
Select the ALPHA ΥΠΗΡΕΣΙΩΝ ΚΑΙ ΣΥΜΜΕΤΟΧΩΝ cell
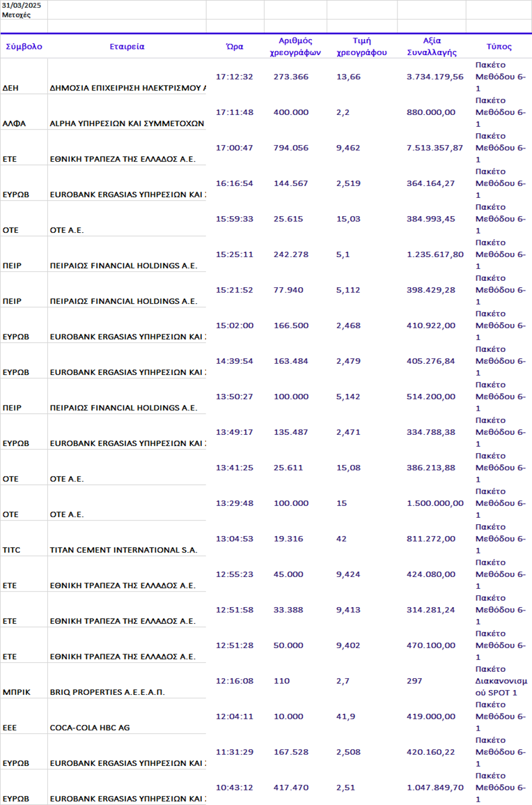pos(127,123)
